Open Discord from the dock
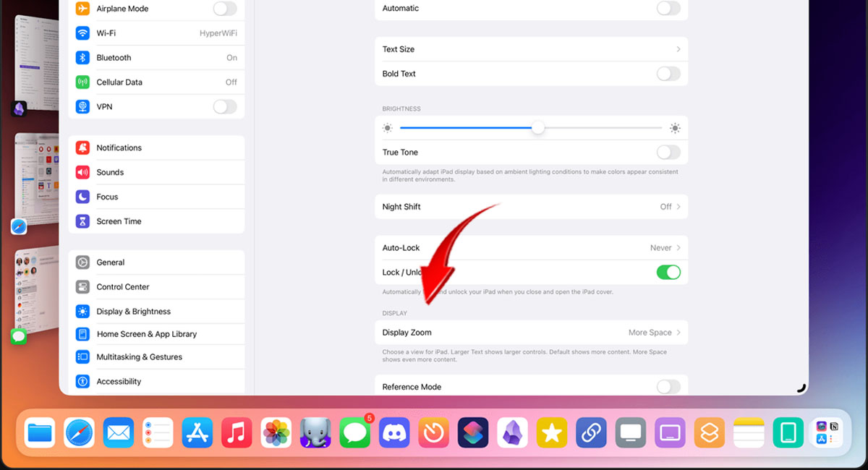Viewport: 868px width, 470px height. click(x=394, y=432)
